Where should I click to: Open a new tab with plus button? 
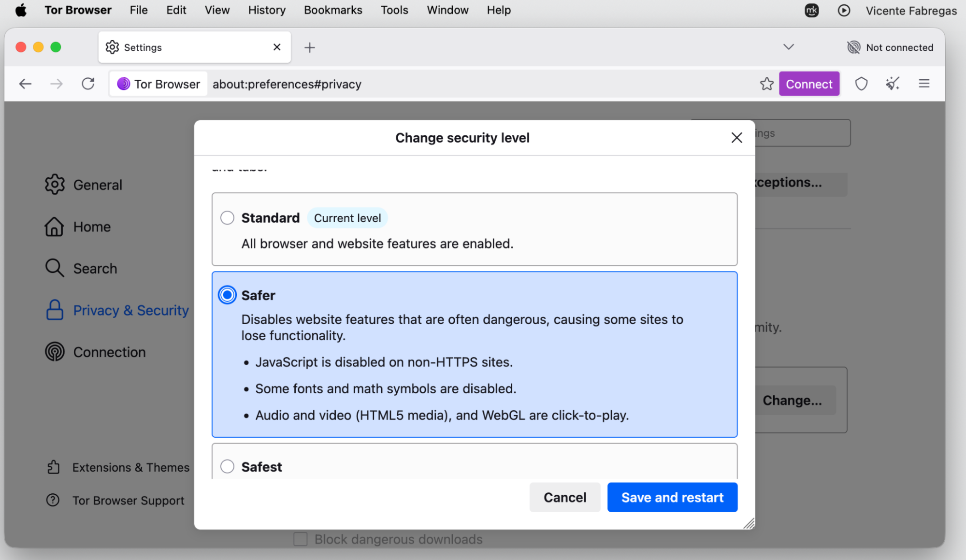tap(310, 47)
